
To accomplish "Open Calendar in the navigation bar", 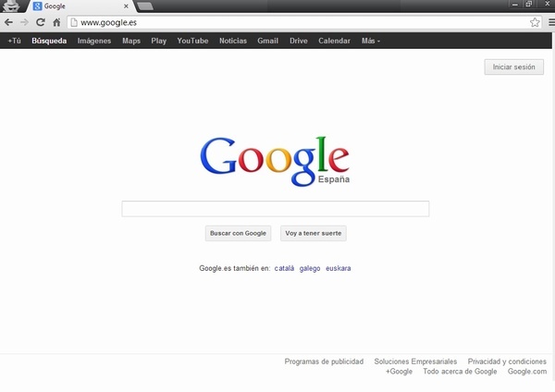I will point(334,41).
